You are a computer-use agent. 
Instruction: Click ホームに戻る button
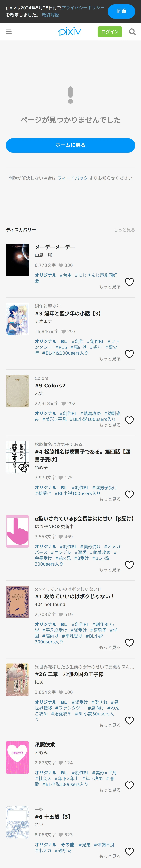pyautogui.click(x=70, y=145)
